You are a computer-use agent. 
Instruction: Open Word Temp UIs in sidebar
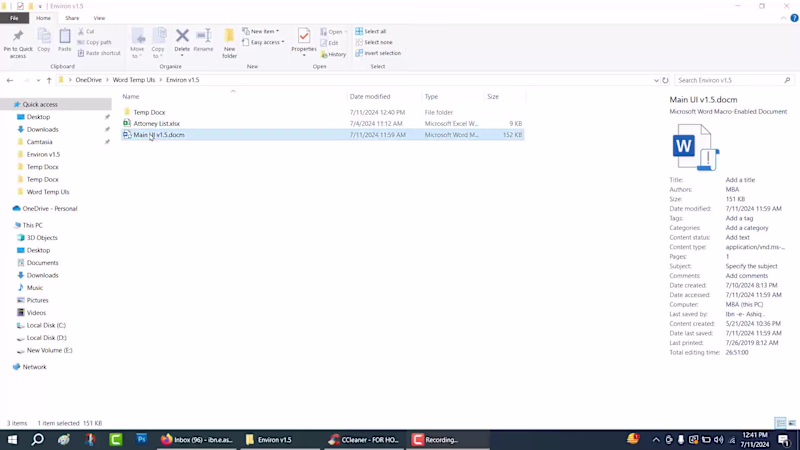click(48, 192)
